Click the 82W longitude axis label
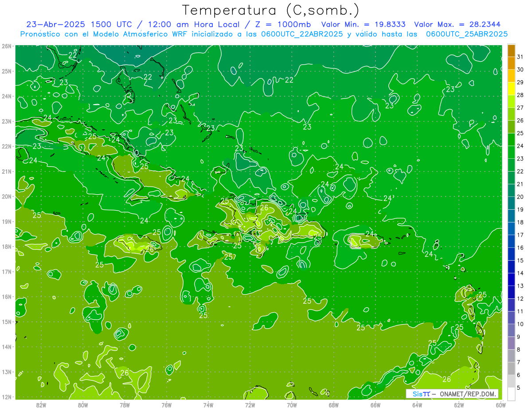This screenshot has height=411, width=532. coord(41,405)
